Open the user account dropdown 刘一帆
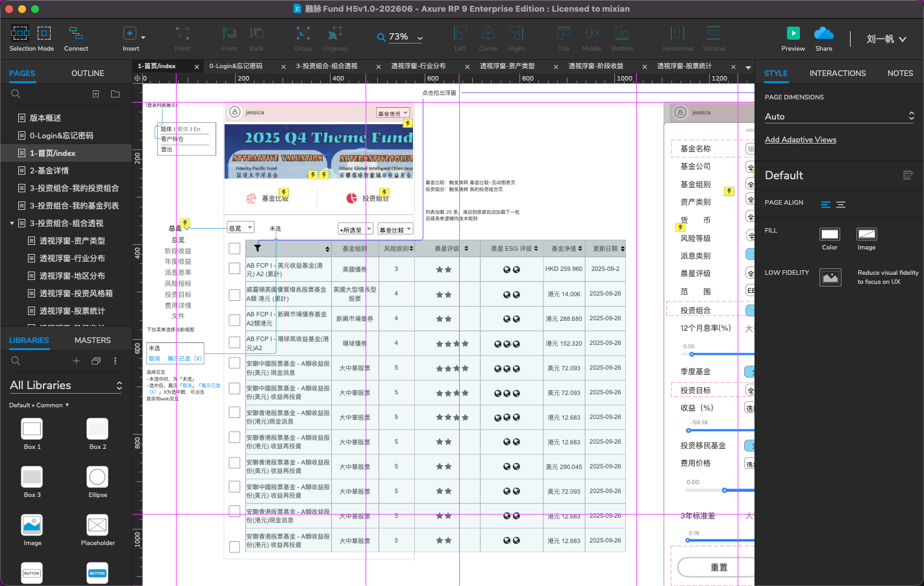924x586 pixels. [886, 39]
